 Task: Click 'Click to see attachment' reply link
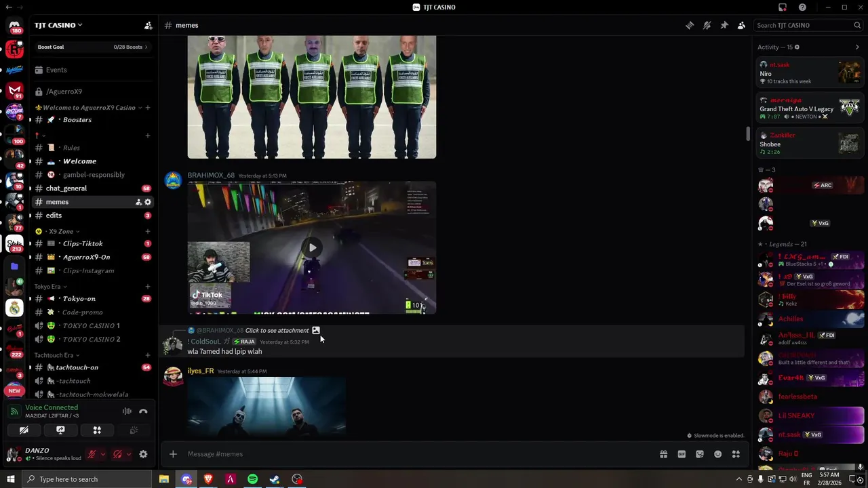[x=277, y=331]
